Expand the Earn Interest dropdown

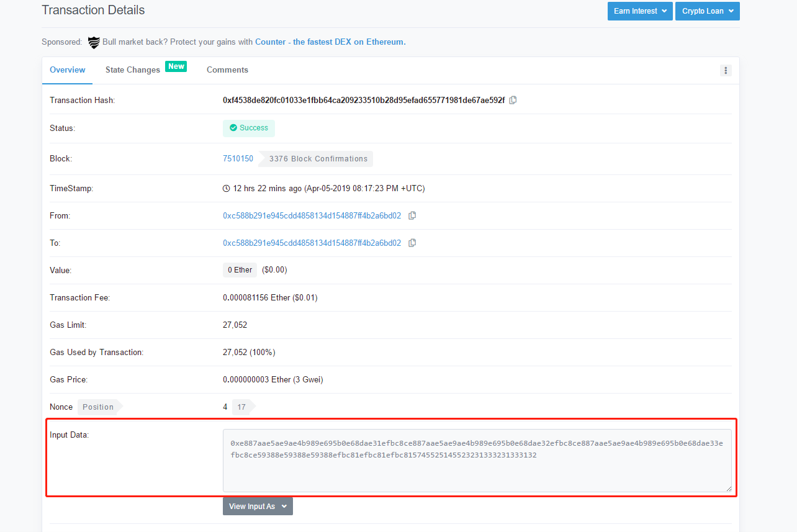pos(640,11)
